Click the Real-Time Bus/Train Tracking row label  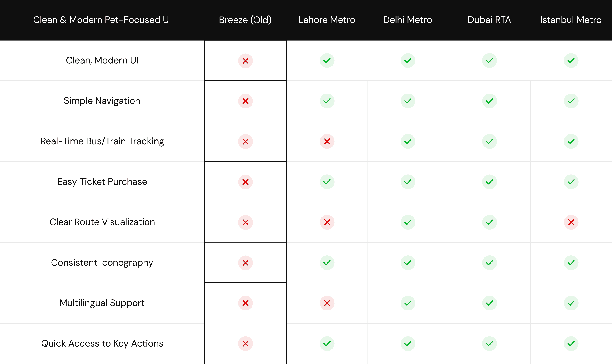point(102,142)
